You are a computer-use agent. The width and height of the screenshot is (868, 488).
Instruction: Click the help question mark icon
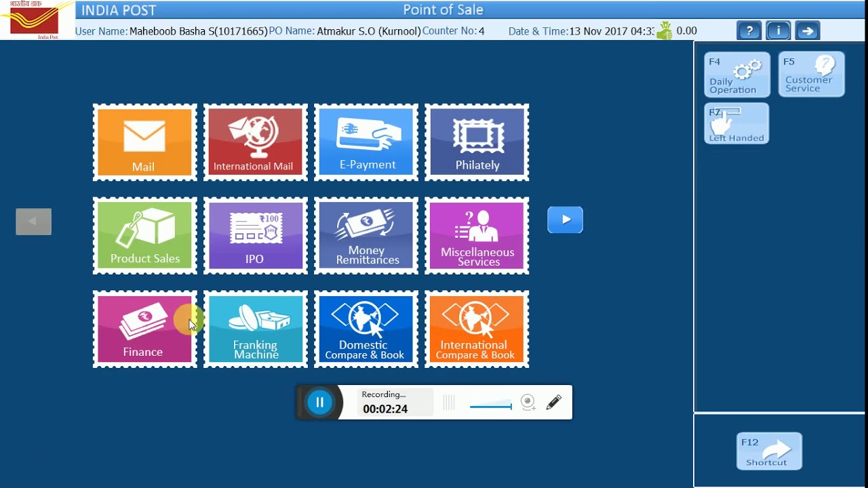point(749,30)
